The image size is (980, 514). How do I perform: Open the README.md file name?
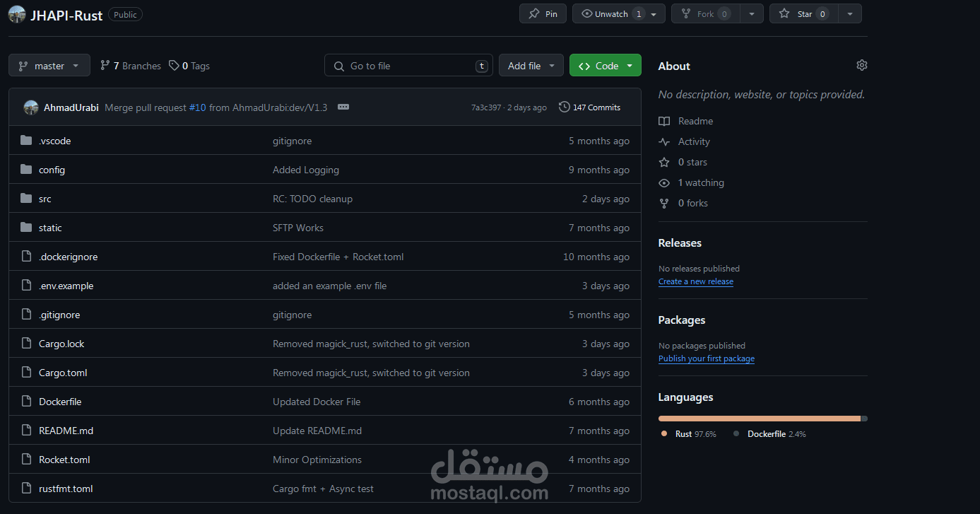click(x=66, y=431)
